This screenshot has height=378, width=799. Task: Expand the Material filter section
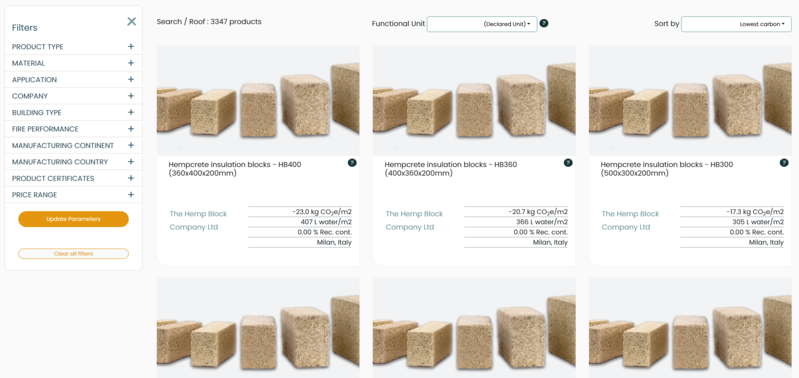coord(73,63)
